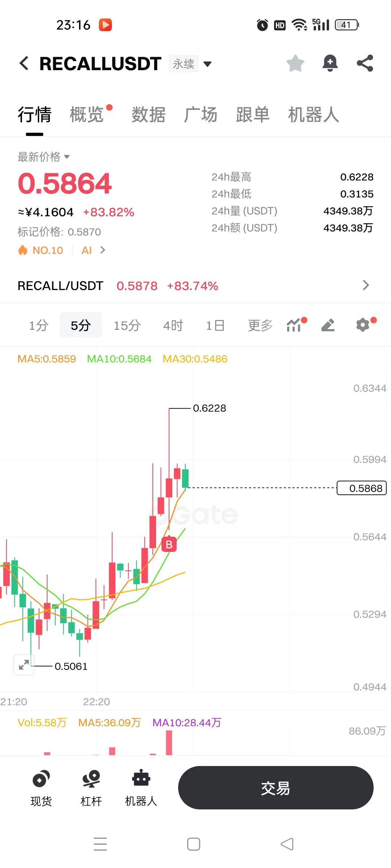
Task: Expand the 永续 contract type dropdown
Action: [x=190, y=64]
